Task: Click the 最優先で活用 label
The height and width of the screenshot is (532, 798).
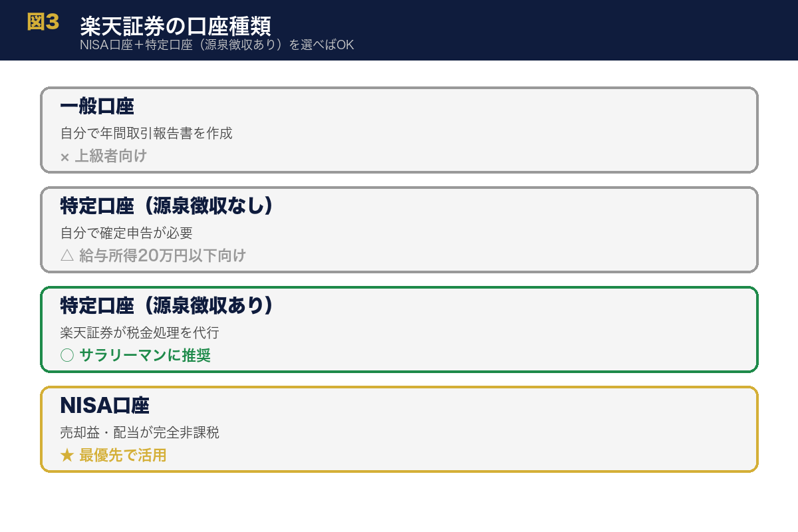Action: tap(123, 455)
